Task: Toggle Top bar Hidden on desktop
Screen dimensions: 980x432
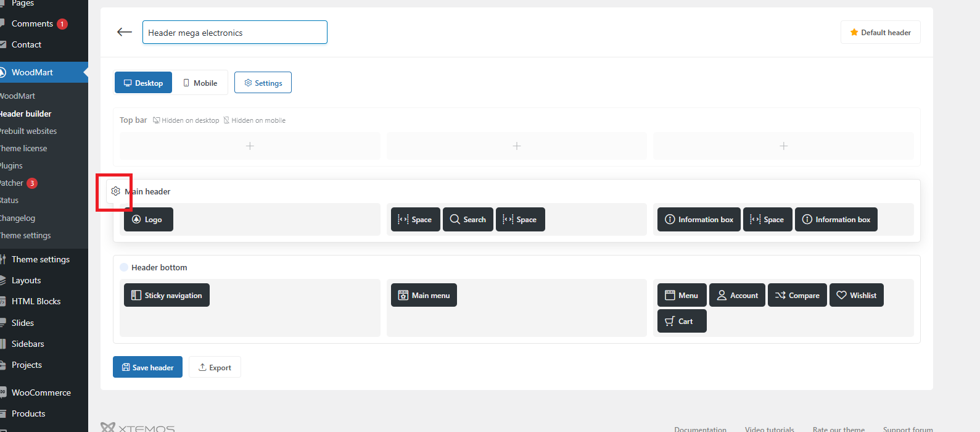Action: [186, 120]
